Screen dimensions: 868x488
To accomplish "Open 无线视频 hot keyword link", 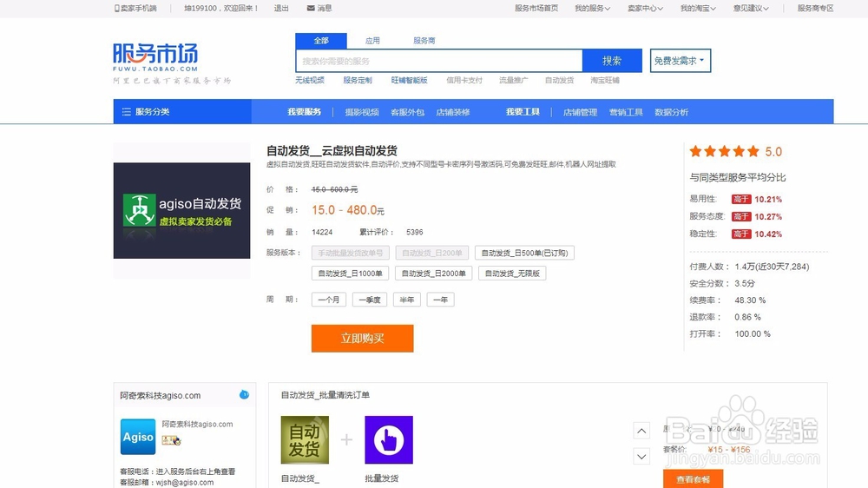I will pos(310,80).
